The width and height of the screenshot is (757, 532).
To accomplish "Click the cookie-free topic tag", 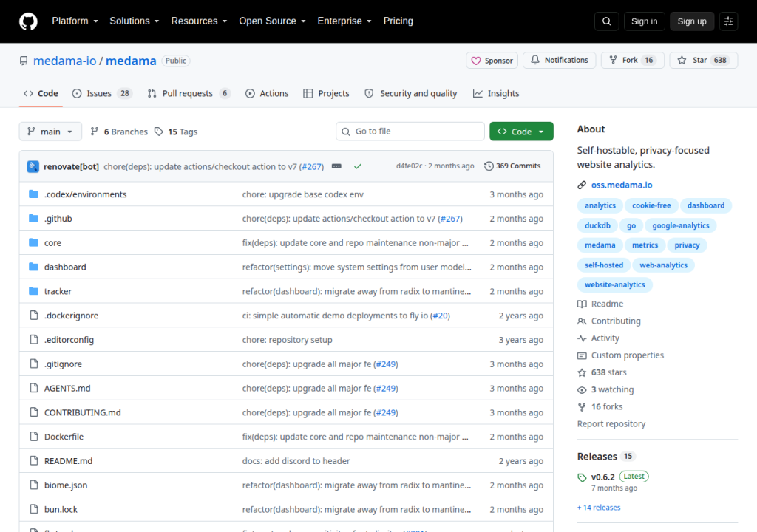I will tap(651, 205).
